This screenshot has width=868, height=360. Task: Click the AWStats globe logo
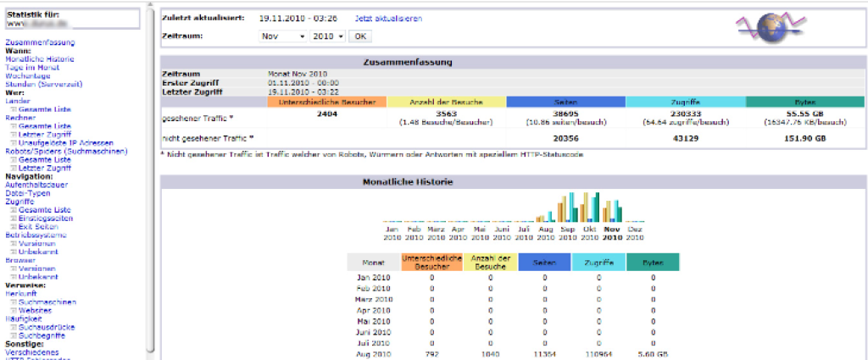[771, 28]
